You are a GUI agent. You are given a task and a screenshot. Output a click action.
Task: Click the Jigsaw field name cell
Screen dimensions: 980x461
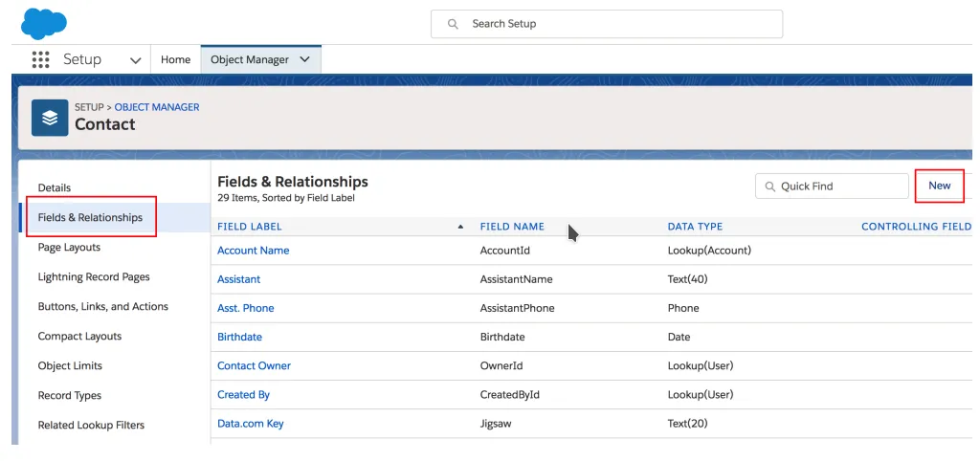pos(496,424)
